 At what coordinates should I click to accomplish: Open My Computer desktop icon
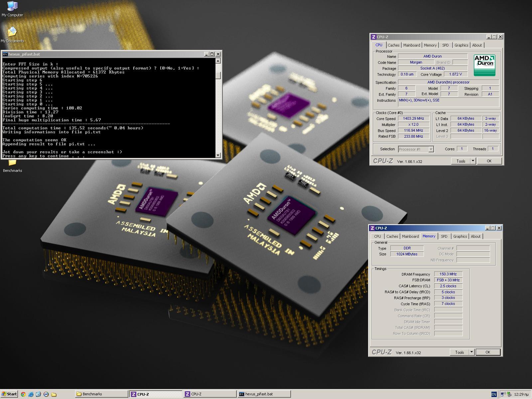tap(12, 9)
